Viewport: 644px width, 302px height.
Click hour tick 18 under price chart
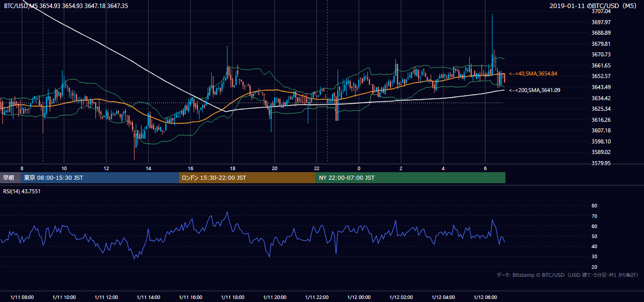[x=232, y=168]
